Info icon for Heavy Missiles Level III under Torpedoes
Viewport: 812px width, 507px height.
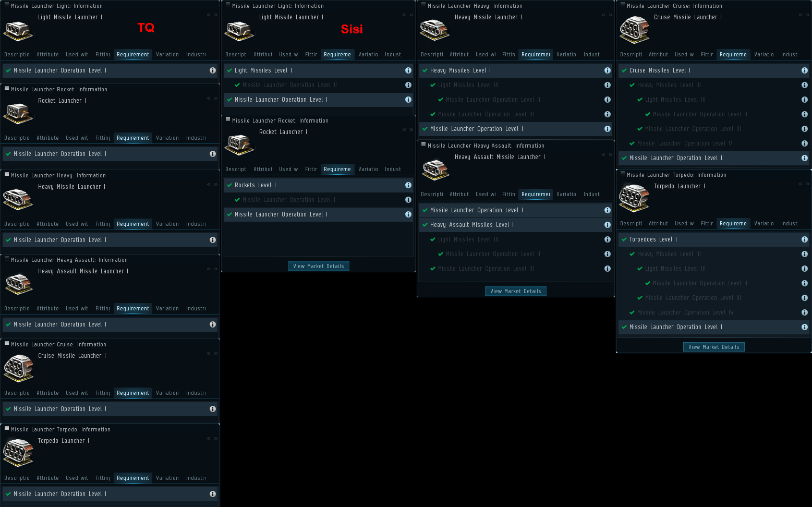tap(805, 254)
